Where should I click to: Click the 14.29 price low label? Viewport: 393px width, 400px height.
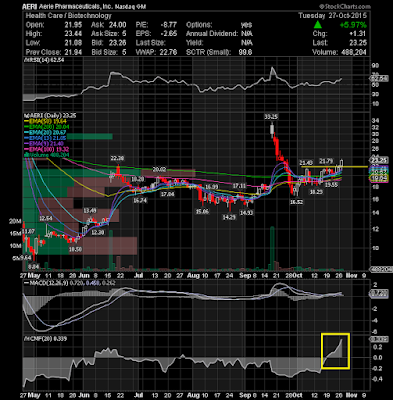point(229,217)
